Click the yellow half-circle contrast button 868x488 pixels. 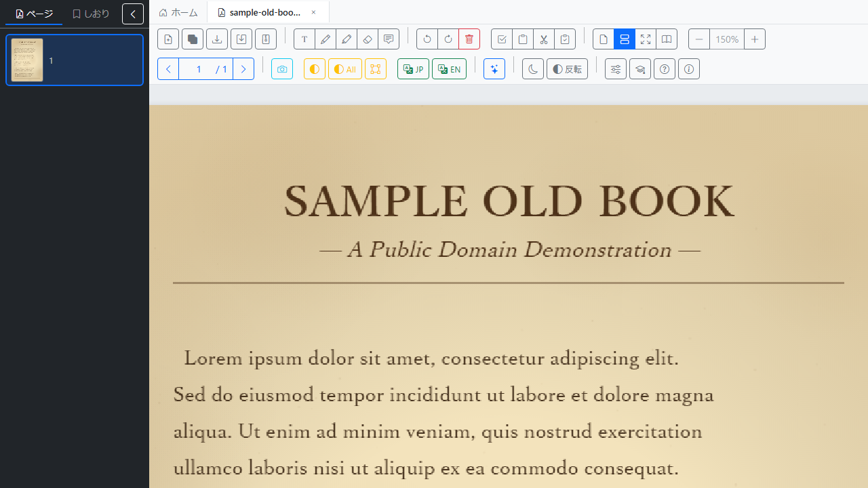315,69
